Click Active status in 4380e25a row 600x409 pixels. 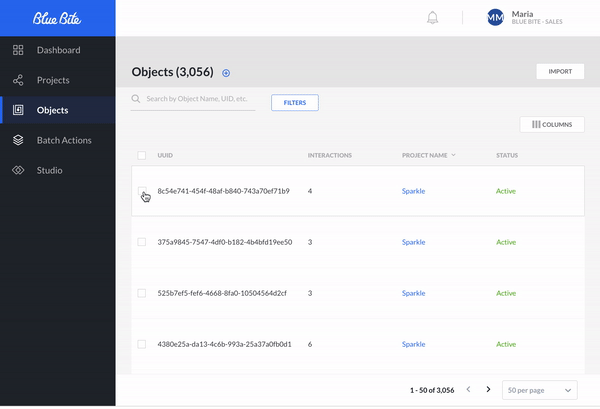pyautogui.click(x=506, y=344)
